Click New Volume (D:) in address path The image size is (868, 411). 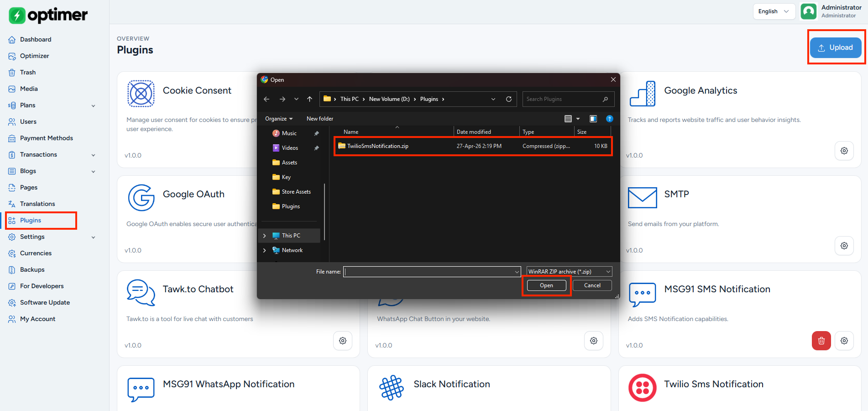click(389, 99)
